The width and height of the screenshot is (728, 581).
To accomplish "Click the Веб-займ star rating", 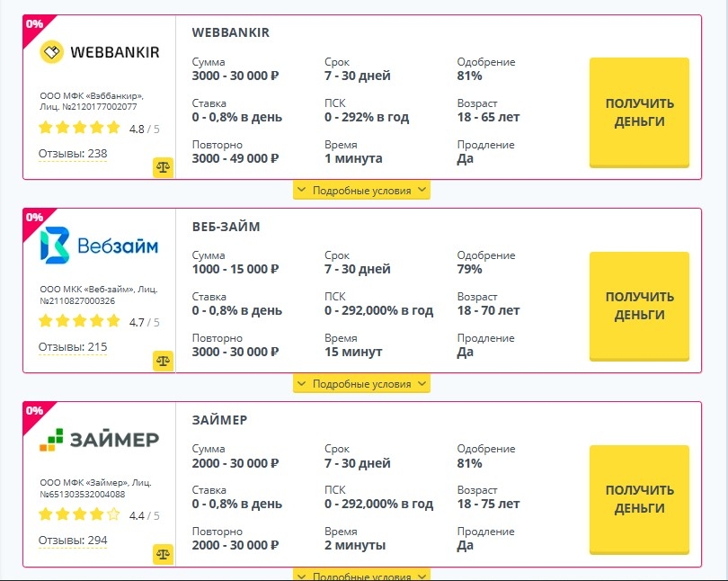I will coord(79,322).
